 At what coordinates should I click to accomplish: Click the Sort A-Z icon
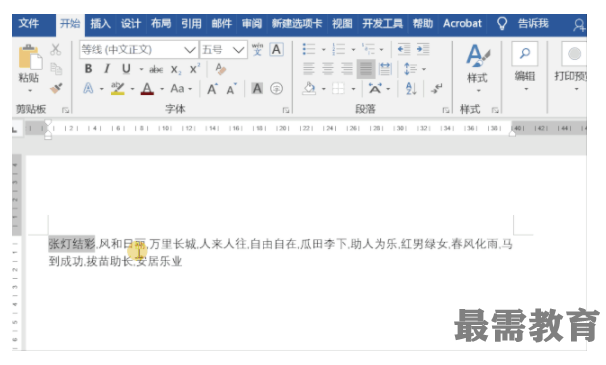point(411,89)
